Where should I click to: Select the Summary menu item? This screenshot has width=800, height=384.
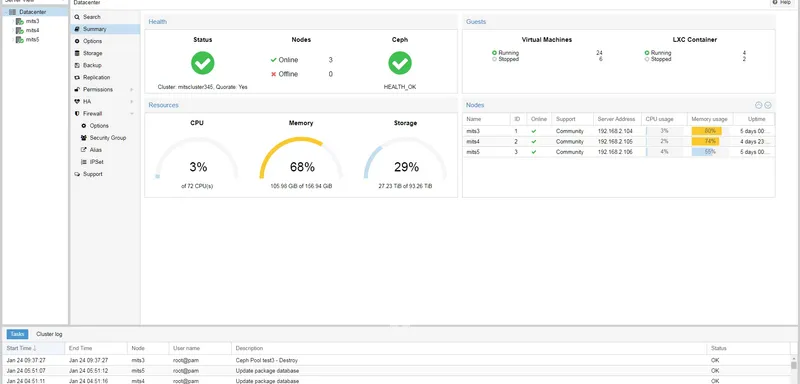(x=105, y=29)
